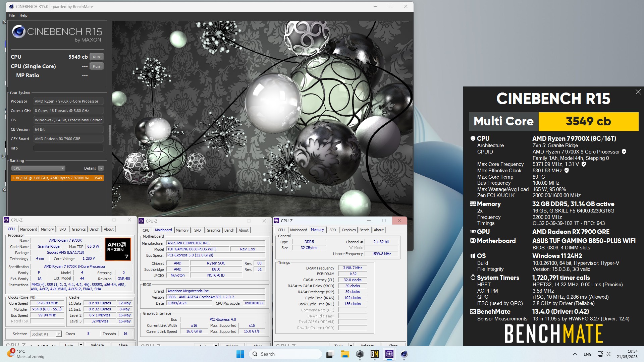The height and width of the screenshot is (362, 644).
Task: Click the GPU card icon in the BenchMate panel
Action: tap(473, 232)
